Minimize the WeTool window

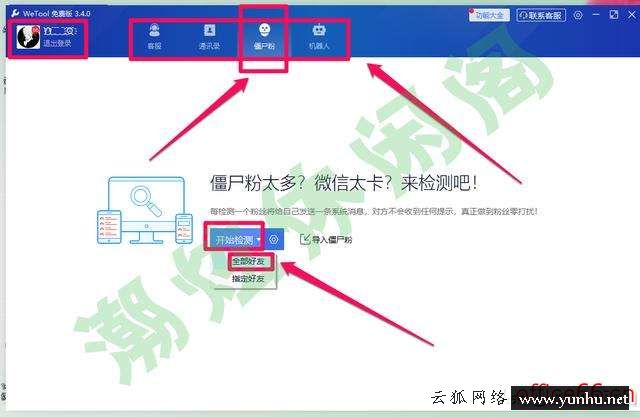click(x=596, y=15)
